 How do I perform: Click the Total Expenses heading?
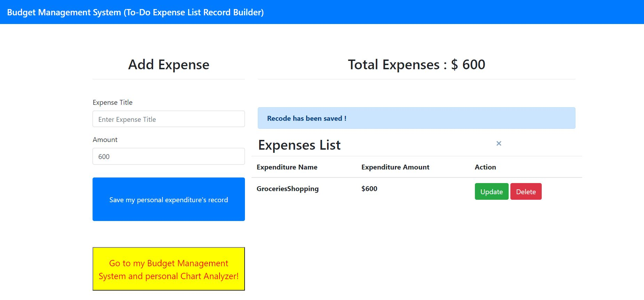(x=416, y=65)
